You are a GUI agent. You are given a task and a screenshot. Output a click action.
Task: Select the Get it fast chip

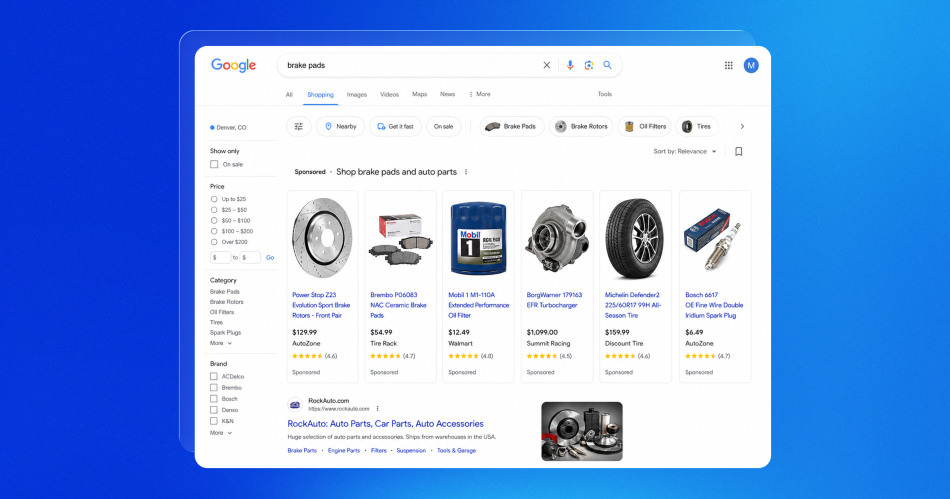point(395,127)
